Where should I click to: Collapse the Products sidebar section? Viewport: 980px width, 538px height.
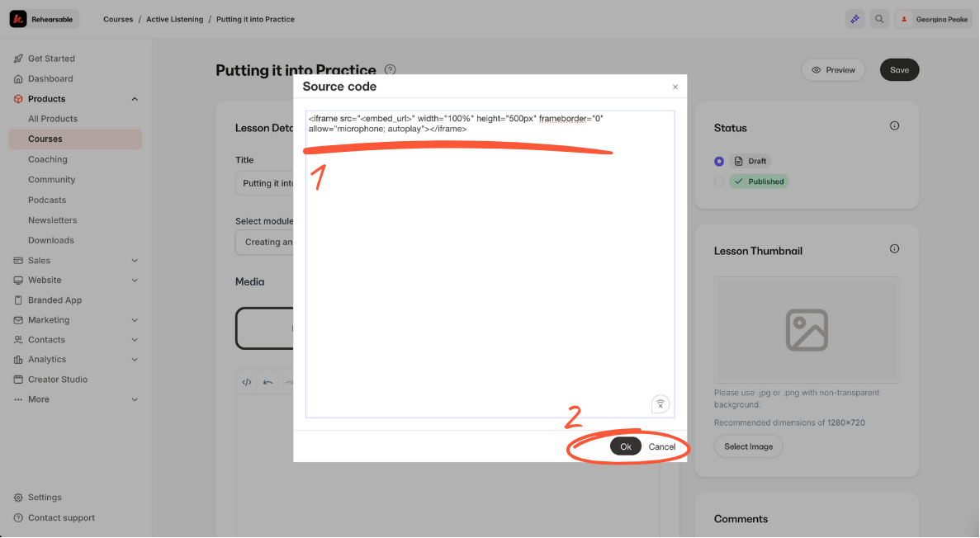click(x=135, y=99)
